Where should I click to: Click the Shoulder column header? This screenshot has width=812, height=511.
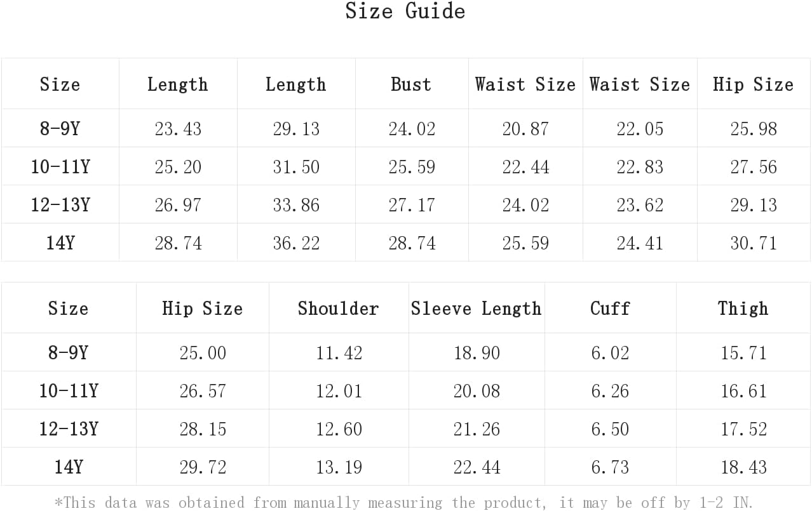point(338,309)
